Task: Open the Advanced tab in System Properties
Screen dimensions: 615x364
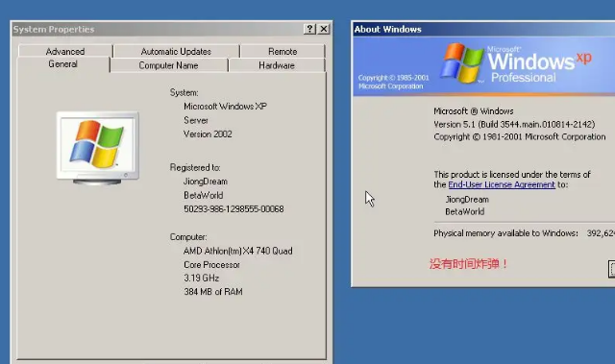Action: tap(65, 51)
